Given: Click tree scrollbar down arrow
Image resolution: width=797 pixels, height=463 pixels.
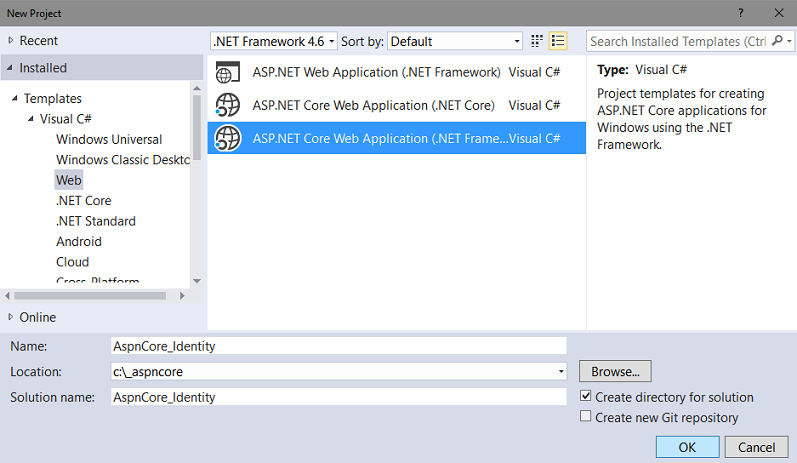Looking at the screenshot, I should point(197,281).
